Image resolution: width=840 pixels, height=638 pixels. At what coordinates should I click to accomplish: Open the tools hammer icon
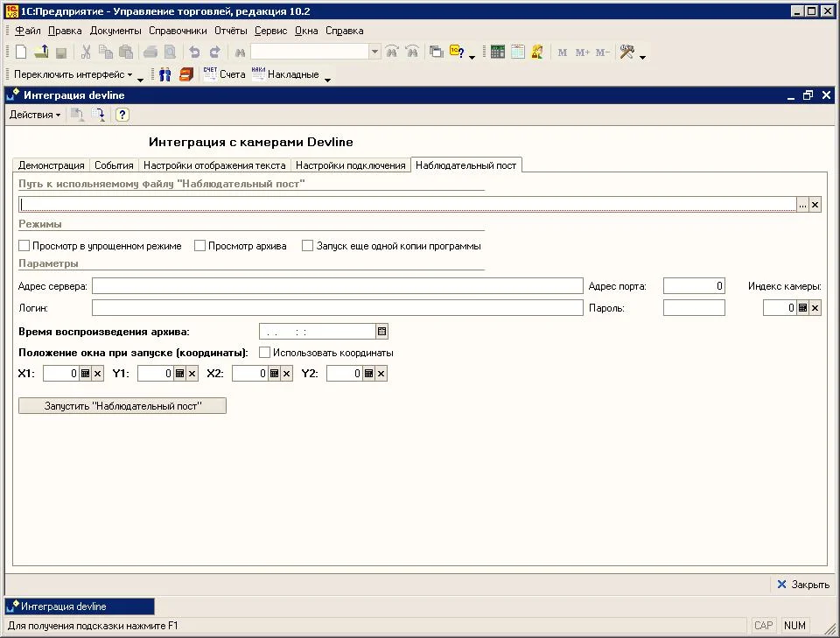pyautogui.click(x=626, y=52)
